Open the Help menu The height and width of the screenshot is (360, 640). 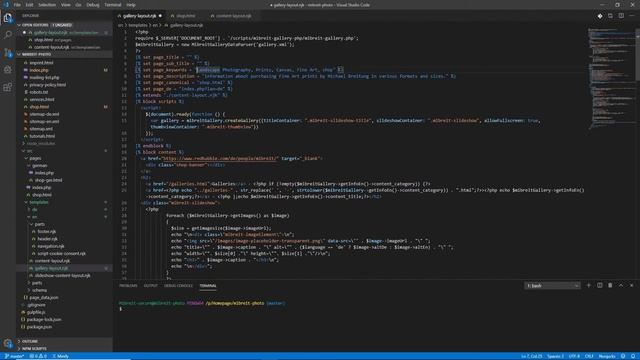pos(131,5)
